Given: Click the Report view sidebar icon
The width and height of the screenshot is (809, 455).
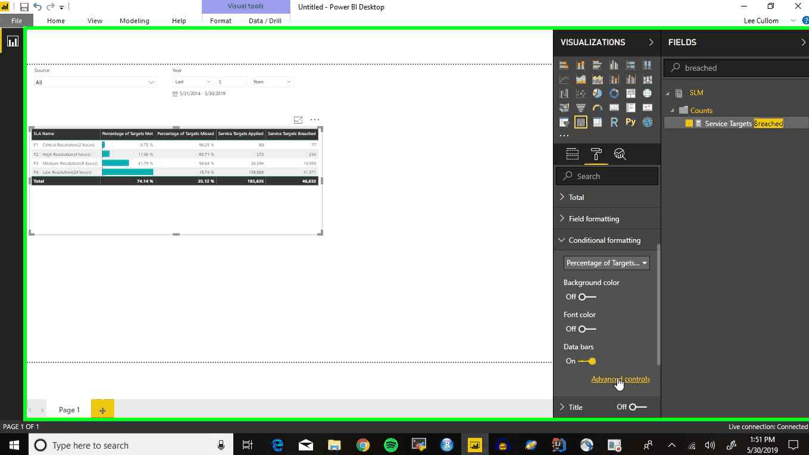Looking at the screenshot, I should (12, 42).
